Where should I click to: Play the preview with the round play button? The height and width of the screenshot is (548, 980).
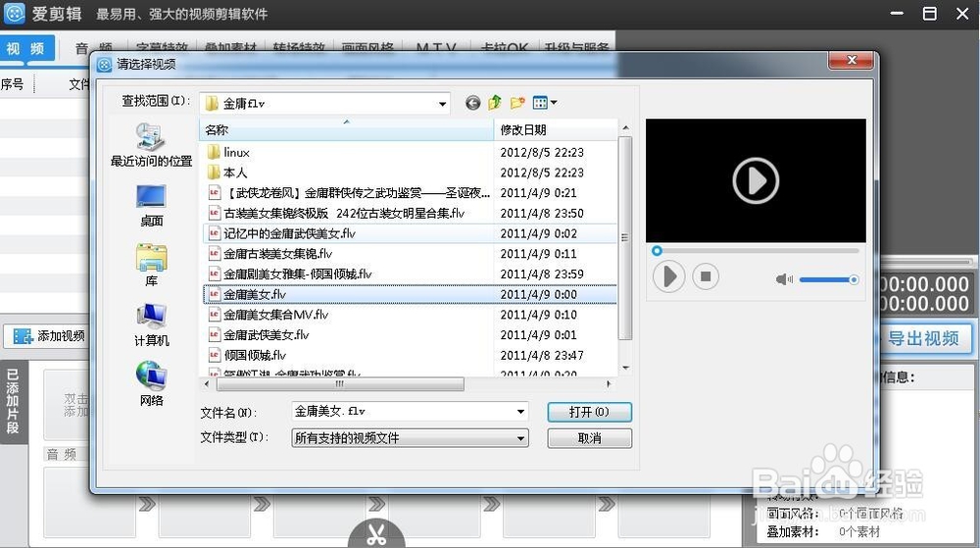[x=668, y=276]
